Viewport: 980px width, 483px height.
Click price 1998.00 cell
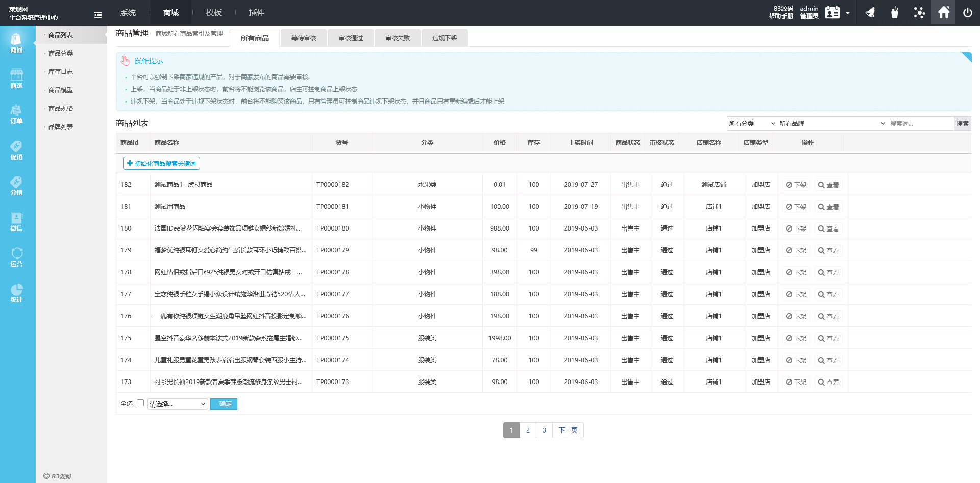coord(500,338)
